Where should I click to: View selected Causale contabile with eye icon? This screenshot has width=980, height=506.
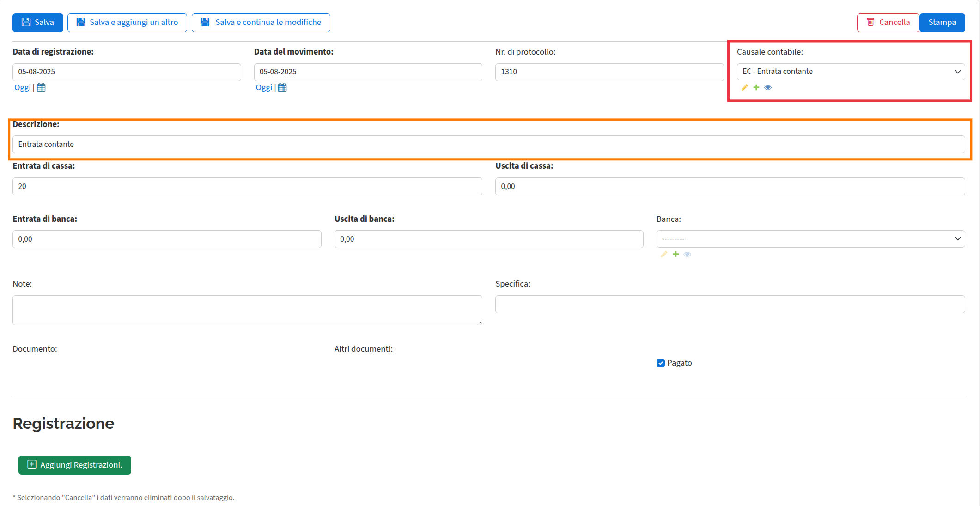click(768, 87)
